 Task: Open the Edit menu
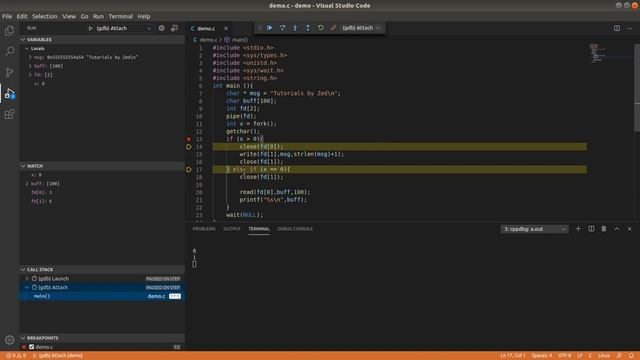coord(22,16)
